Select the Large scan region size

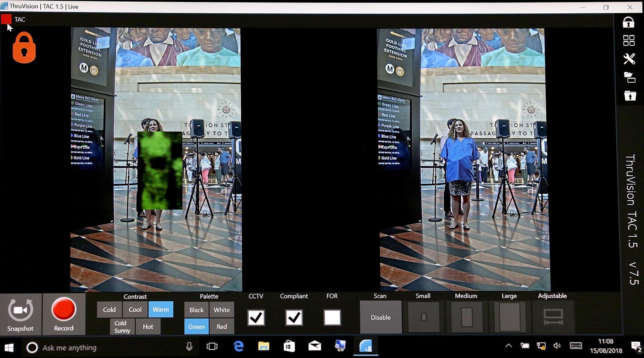[x=510, y=317]
